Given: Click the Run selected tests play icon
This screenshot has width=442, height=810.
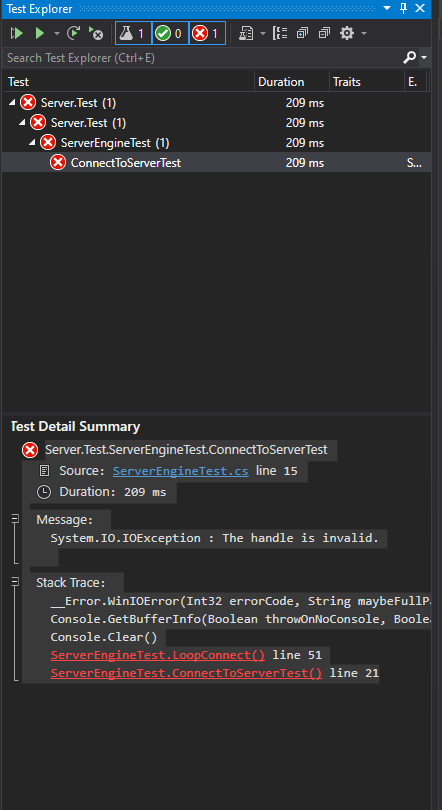Looking at the screenshot, I should click(39, 34).
